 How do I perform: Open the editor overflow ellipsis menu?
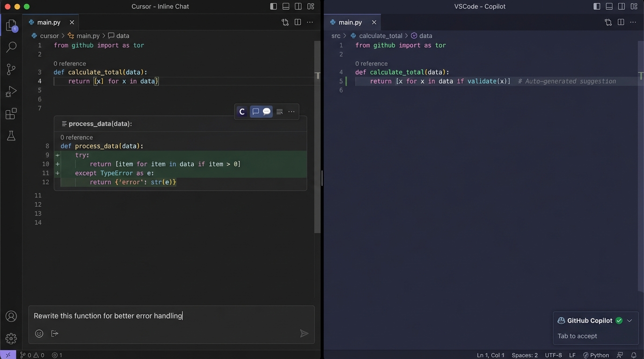[x=310, y=22]
